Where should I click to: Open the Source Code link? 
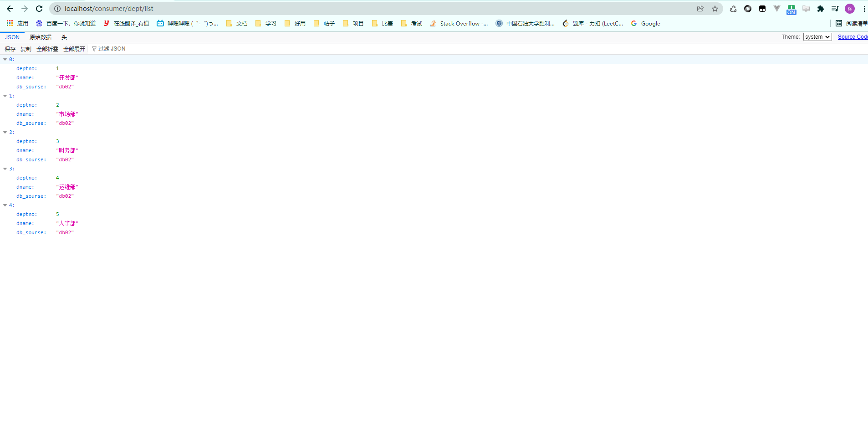(853, 37)
